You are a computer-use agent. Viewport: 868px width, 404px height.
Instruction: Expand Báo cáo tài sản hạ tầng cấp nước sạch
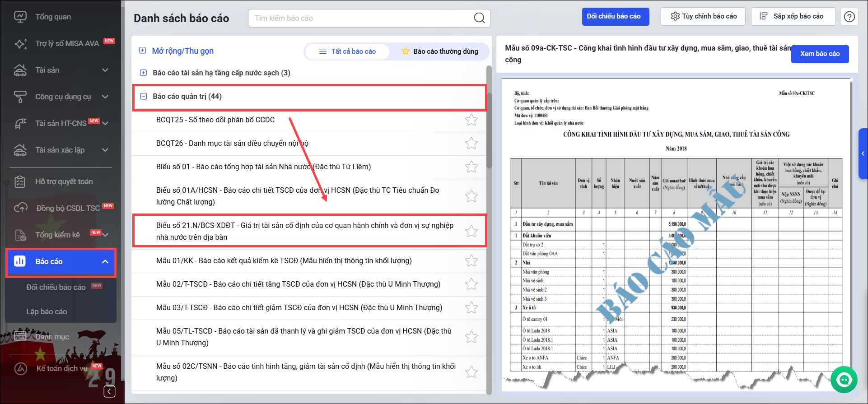[x=144, y=73]
